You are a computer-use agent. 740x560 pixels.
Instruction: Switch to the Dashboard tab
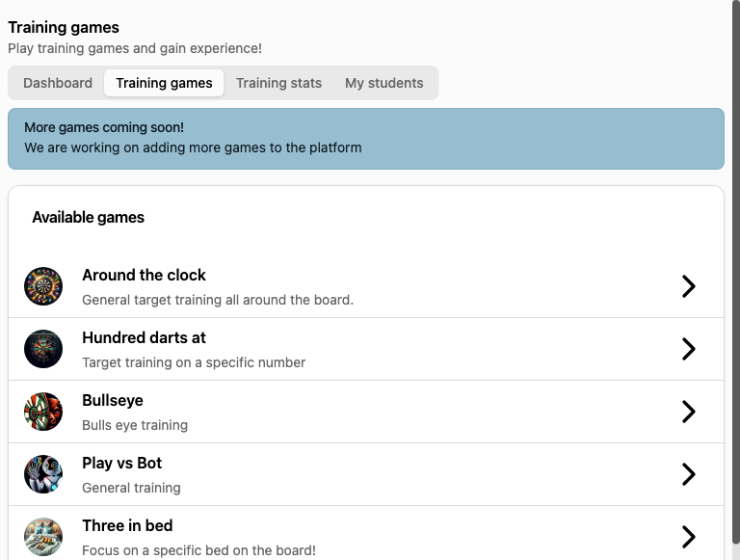pyautogui.click(x=58, y=83)
